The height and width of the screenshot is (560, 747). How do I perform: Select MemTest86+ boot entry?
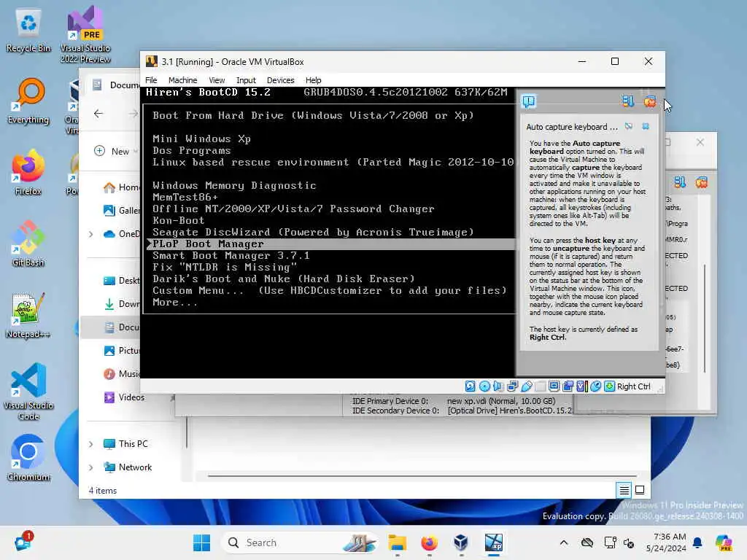[185, 197]
